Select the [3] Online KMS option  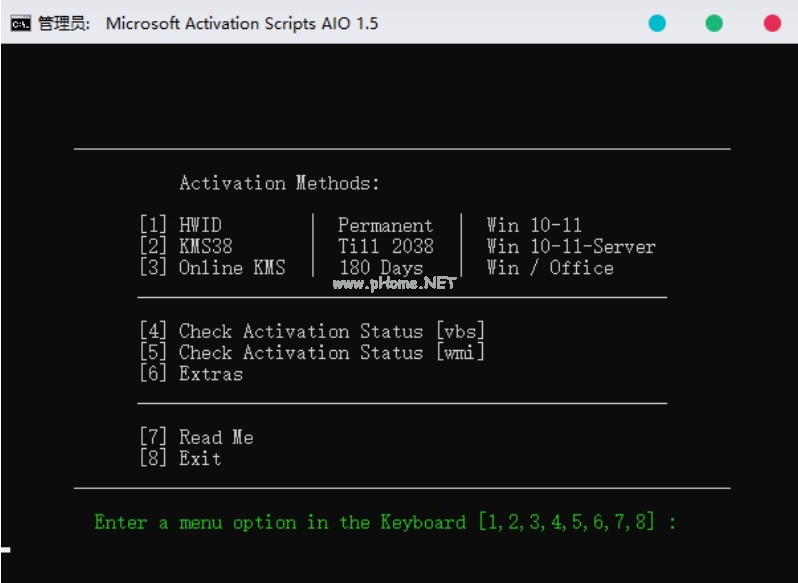pyautogui.click(x=212, y=267)
